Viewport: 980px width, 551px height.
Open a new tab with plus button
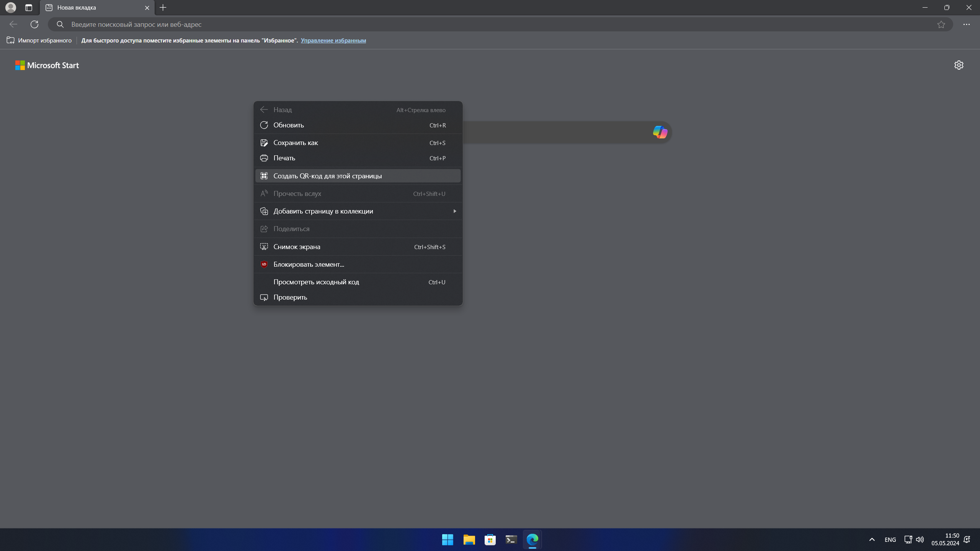pyautogui.click(x=163, y=8)
